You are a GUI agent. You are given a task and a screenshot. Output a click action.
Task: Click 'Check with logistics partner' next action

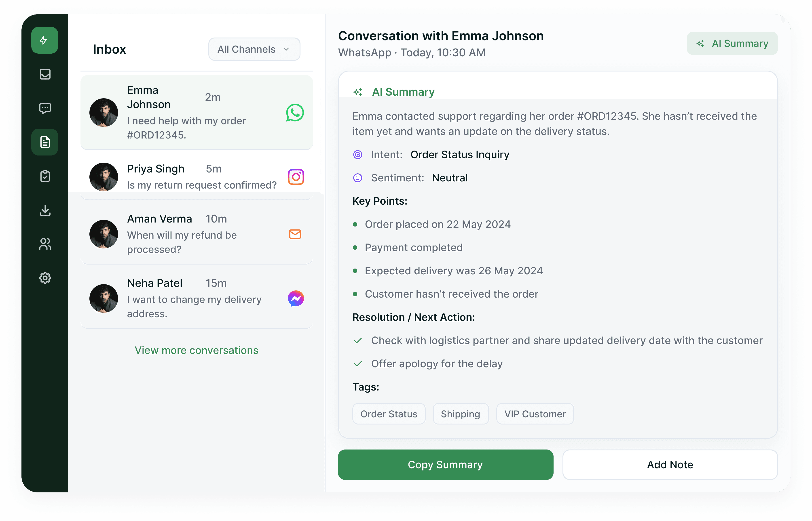coord(567,340)
